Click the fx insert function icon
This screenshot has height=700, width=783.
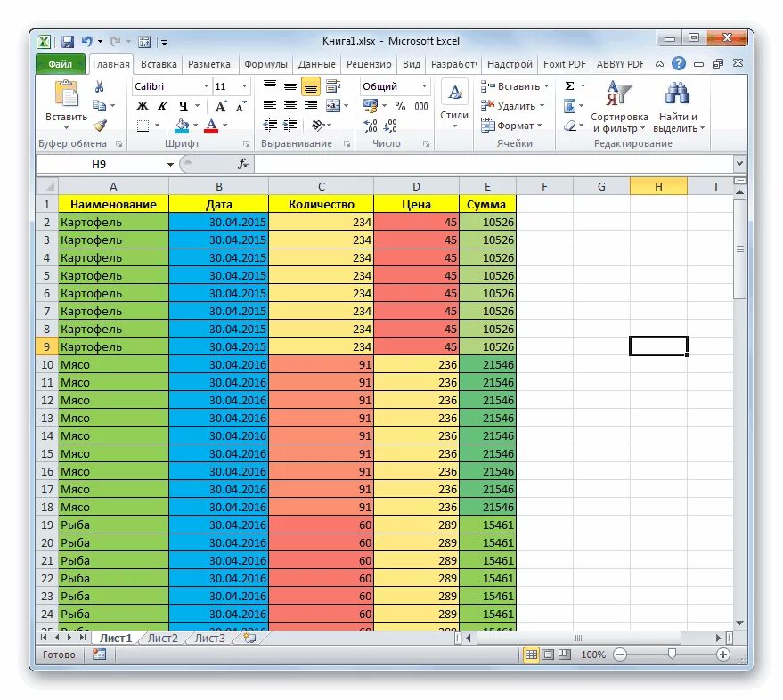[242, 164]
